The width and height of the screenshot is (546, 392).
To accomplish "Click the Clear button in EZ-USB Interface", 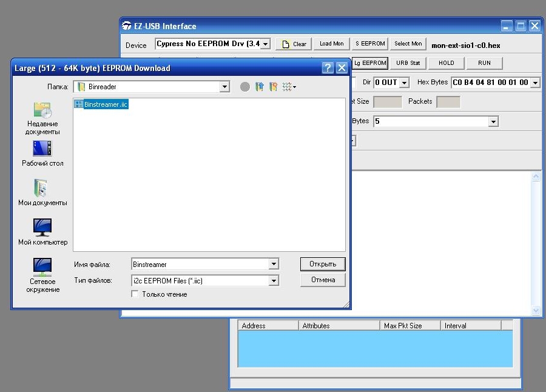I will click(x=294, y=44).
